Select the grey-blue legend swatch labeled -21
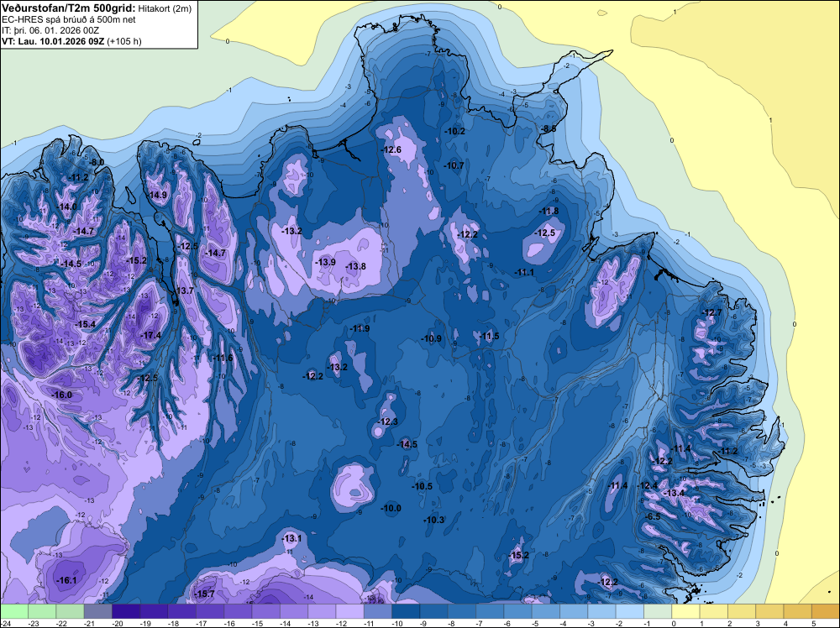This screenshot has width=840, height=628. [x=98, y=611]
